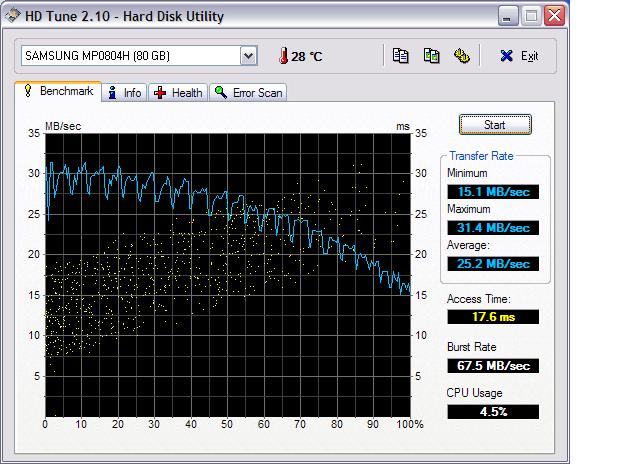Viewport: 640px width, 464px height.
Task: Open the Info tab
Action: tap(124, 93)
